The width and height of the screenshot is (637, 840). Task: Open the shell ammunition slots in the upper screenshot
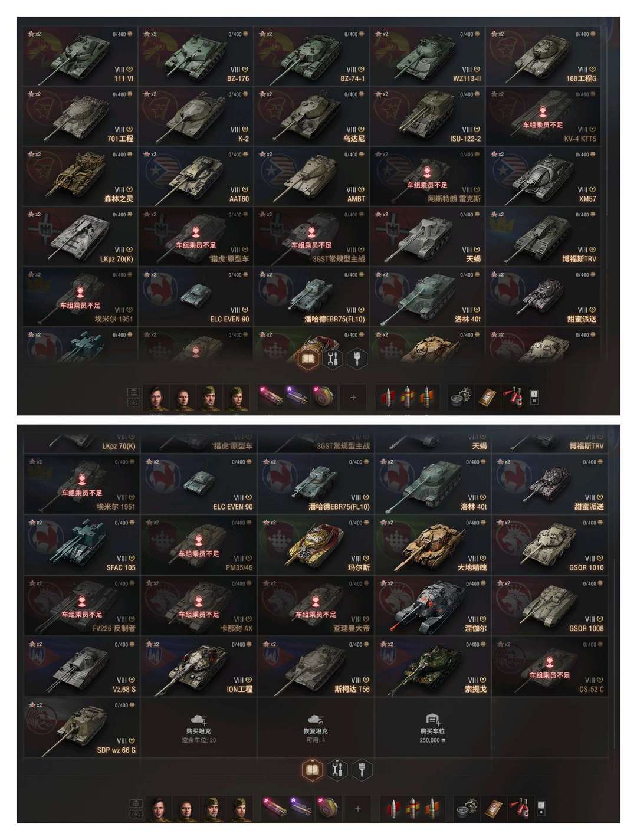(408, 398)
